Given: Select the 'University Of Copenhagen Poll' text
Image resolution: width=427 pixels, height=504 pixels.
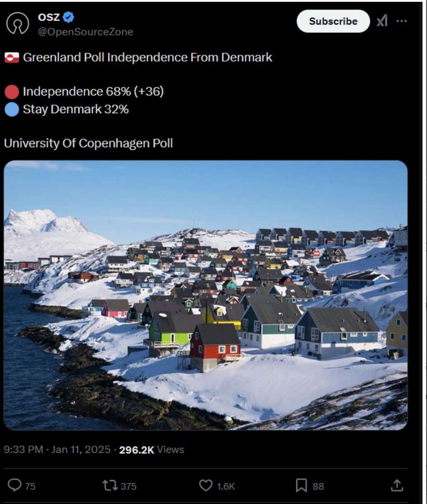Looking at the screenshot, I should tap(88, 144).
